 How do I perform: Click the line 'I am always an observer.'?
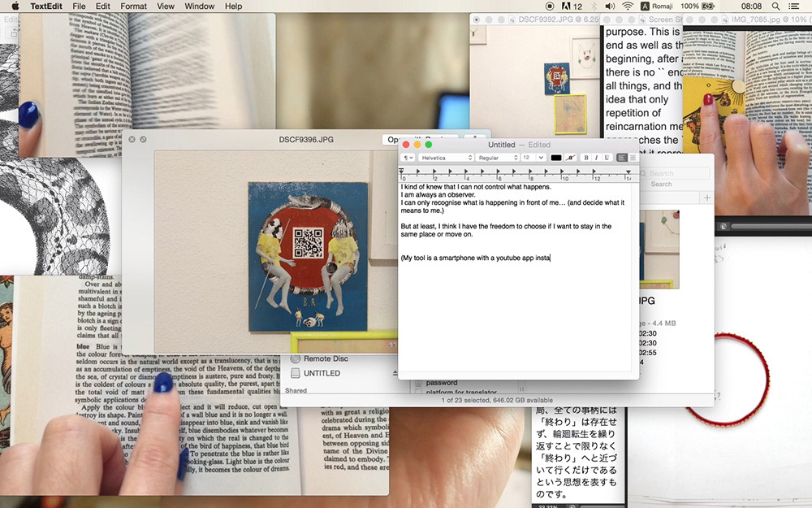pyautogui.click(x=438, y=195)
